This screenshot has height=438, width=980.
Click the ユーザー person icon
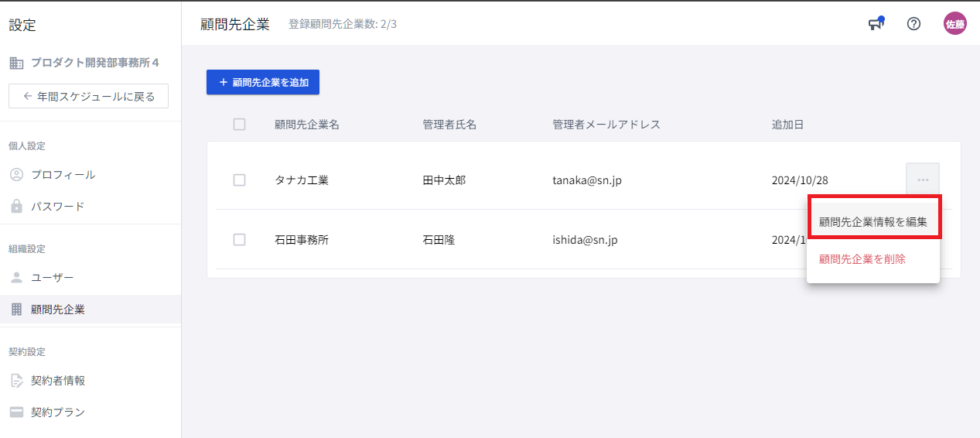coord(16,278)
